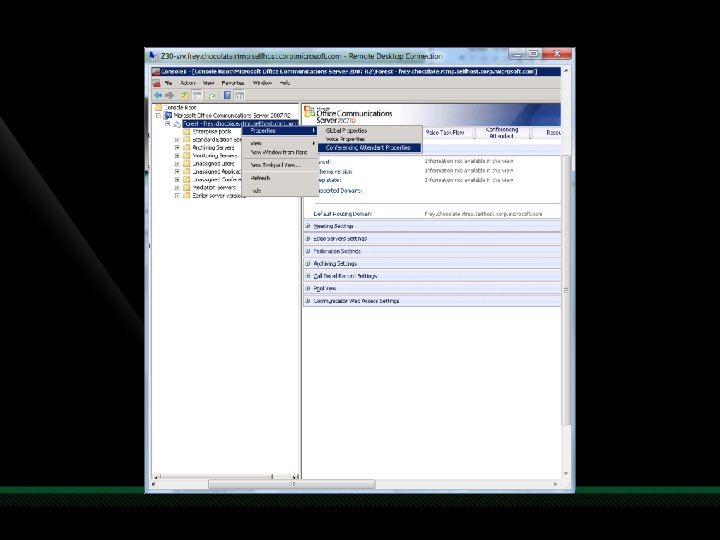
Task: Click the Earlier server versions folder icon
Action: (x=186, y=195)
